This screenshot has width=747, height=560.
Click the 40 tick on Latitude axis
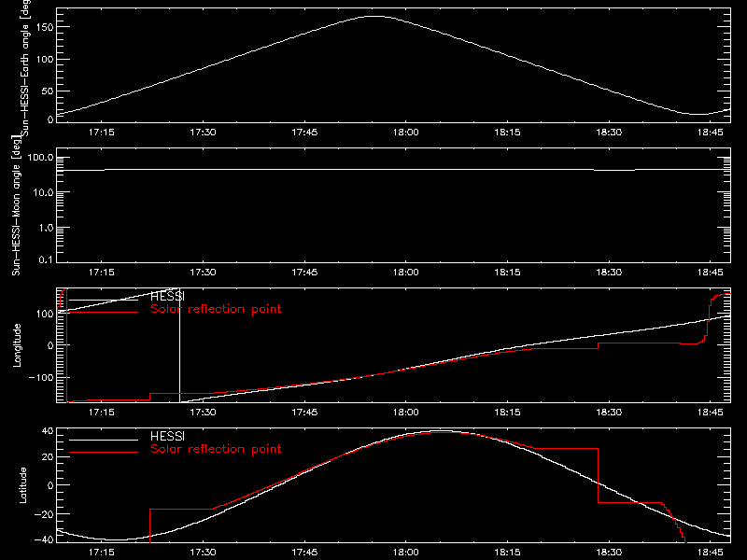tap(48, 431)
